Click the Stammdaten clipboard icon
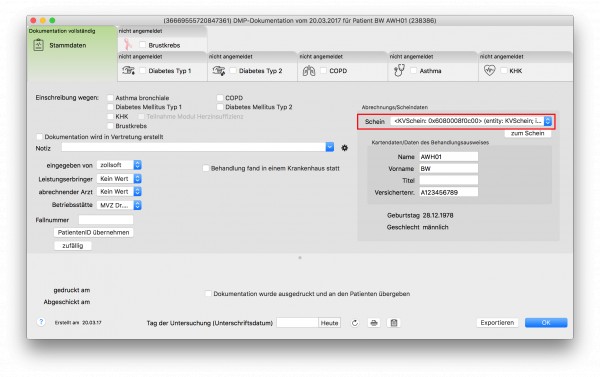The image size is (600, 377). [x=38, y=45]
